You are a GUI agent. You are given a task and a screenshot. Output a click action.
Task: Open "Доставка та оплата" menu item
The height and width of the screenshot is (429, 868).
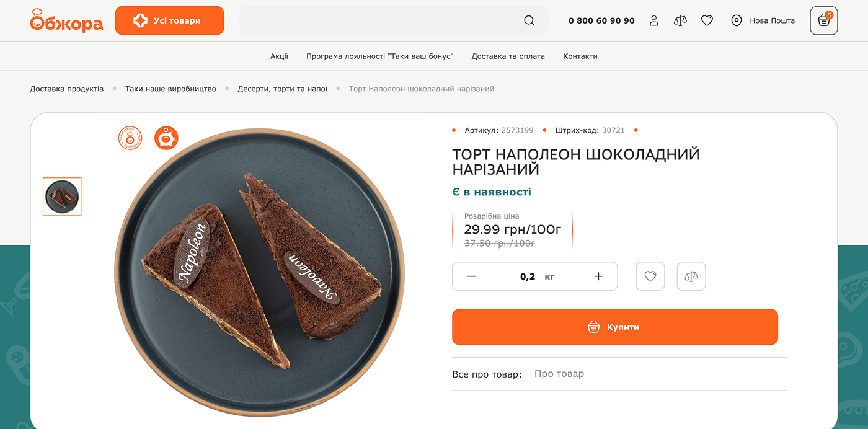[508, 56]
